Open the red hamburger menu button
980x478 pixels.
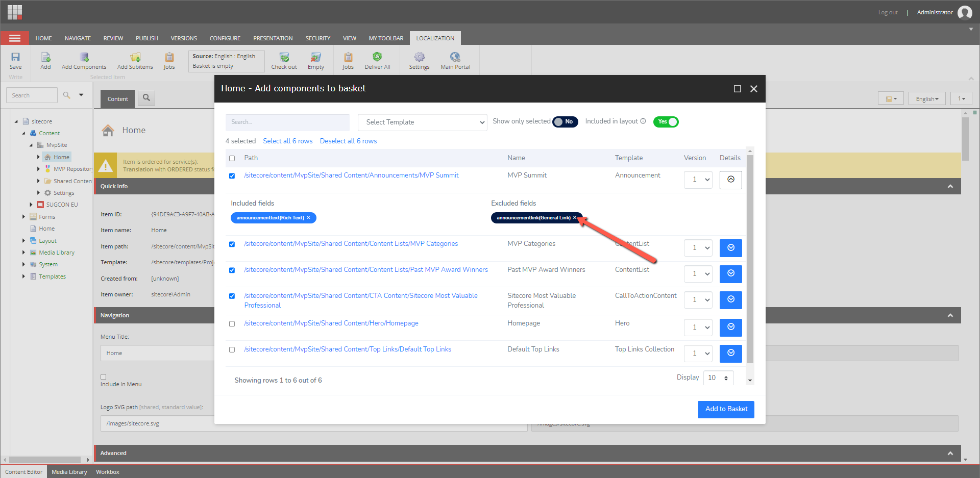click(15, 38)
